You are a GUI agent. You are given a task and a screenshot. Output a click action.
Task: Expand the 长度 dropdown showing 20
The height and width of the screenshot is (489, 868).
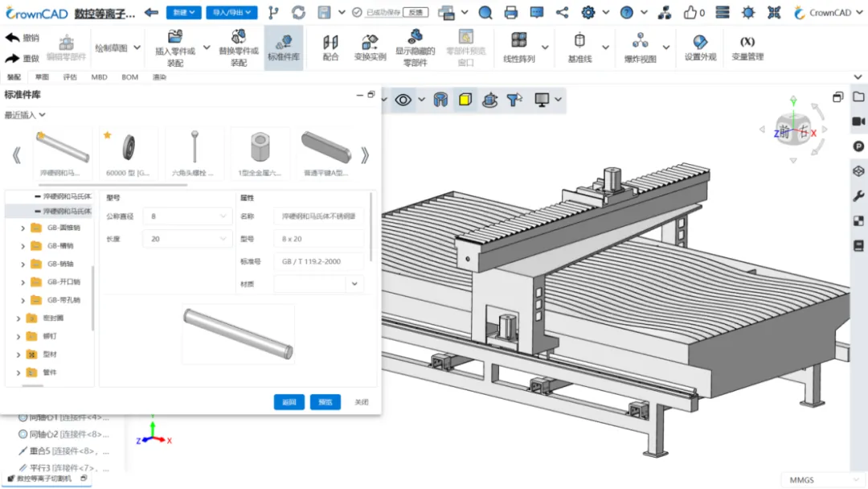tap(187, 239)
